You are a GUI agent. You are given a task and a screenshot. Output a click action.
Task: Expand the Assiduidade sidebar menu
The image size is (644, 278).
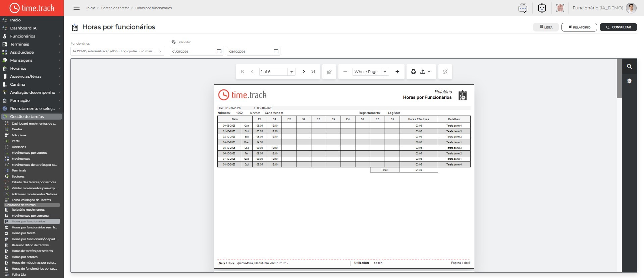(x=32, y=52)
